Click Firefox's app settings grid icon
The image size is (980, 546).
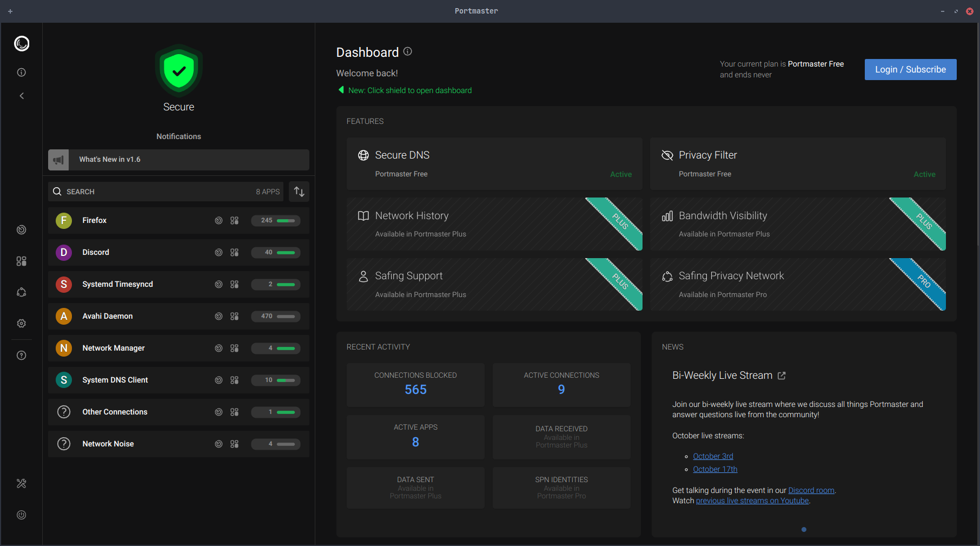point(235,221)
